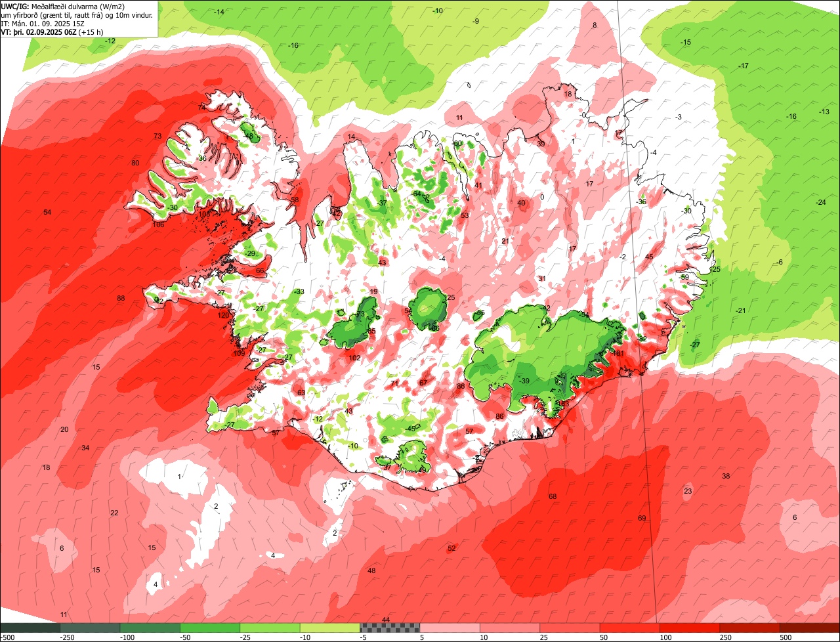Image resolution: width=840 pixels, height=642 pixels.
Task: Click legend swatch between -500 and -250
Action: (30, 628)
